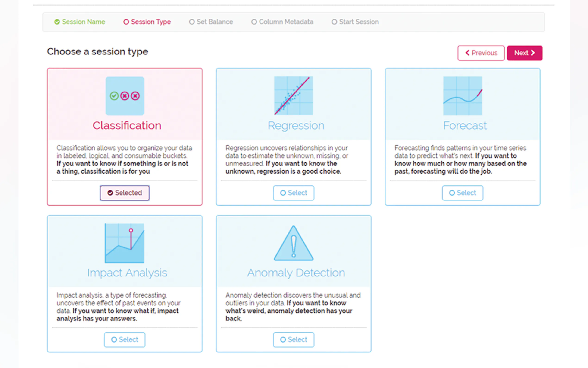Image resolution: width=588 pixels, height=368 pixels.
Task: Select the Regression session type
Action: coord(293,193)
